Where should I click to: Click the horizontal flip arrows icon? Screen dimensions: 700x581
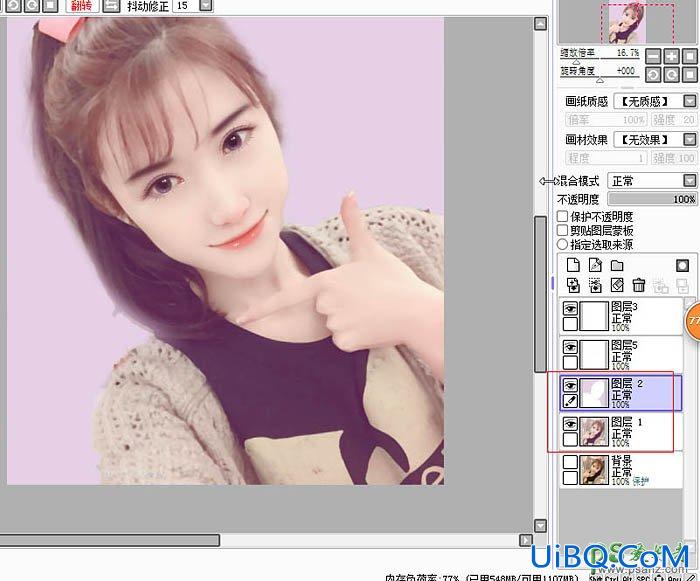coord(111,5)
